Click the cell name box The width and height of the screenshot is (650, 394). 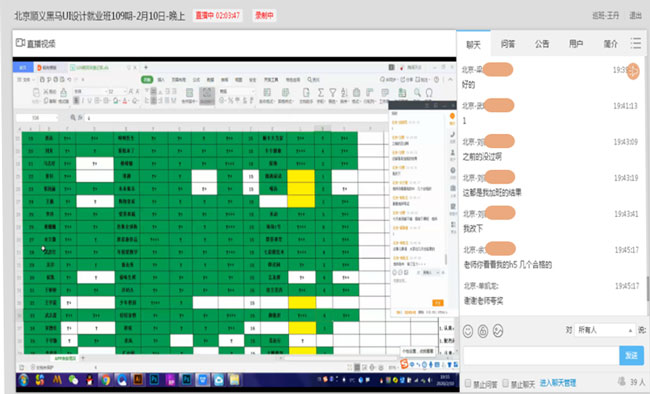tap(37, 118)
